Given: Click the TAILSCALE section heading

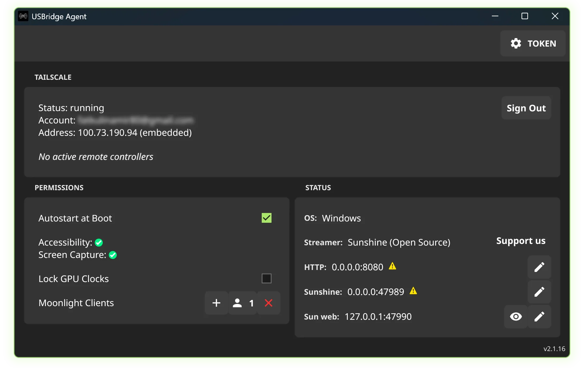Looking at the screenshot, I should click(53, 78).
